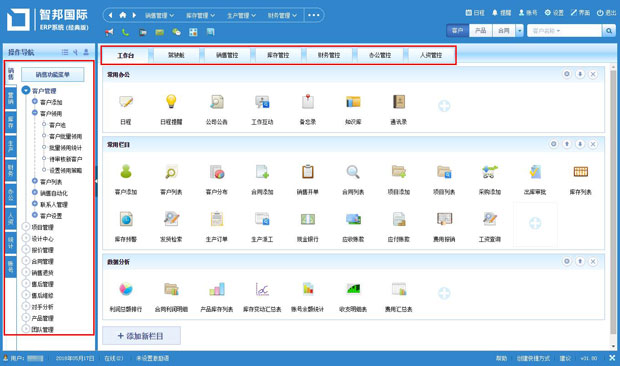This screenshot has width=620, height=366.
Task: Click the 客户分布 pie chart icon
Action: [x=217, y=172]
